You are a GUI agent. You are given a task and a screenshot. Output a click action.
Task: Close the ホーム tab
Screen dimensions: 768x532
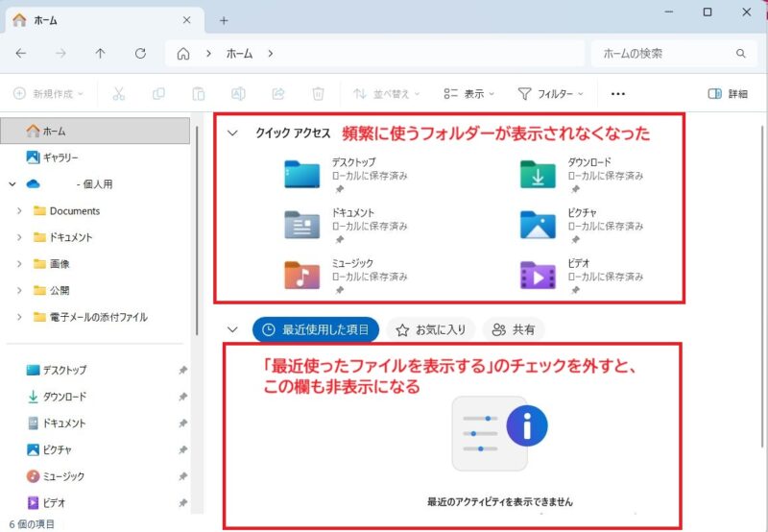pos(186,20)
